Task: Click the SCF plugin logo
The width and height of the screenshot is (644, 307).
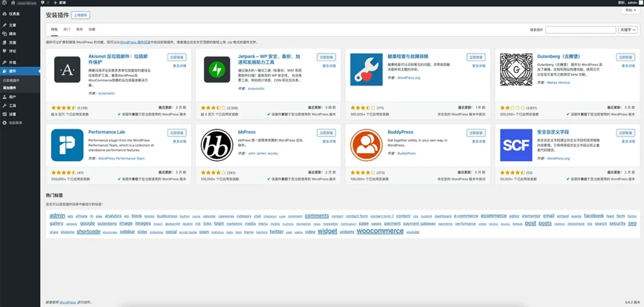Action: [516, 145]
